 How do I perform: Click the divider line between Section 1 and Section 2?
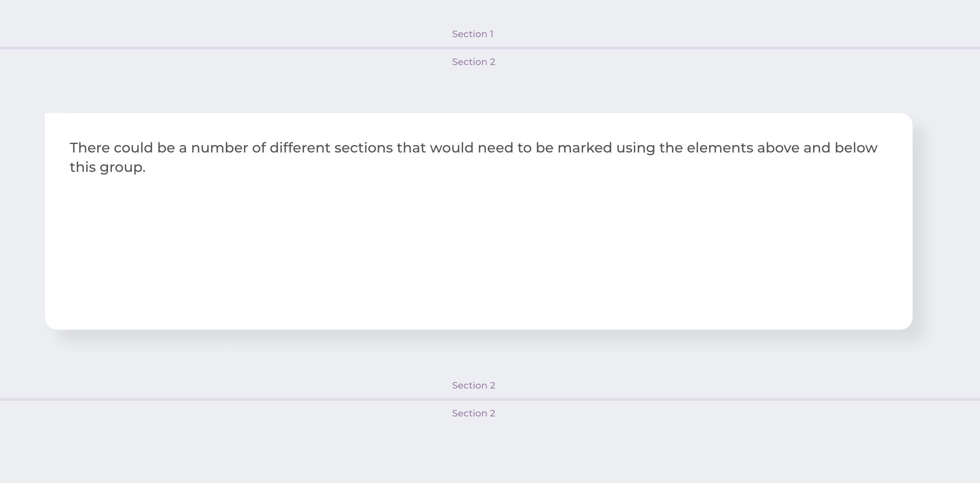point(490,48)
